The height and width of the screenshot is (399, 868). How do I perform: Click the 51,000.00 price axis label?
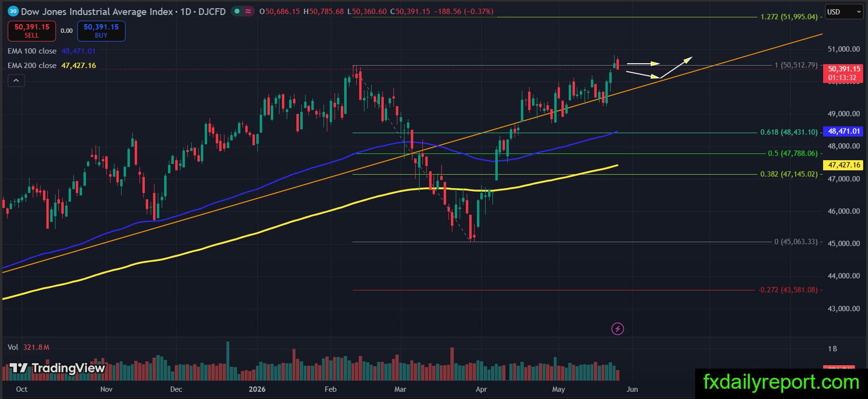(x=843, y=49)
